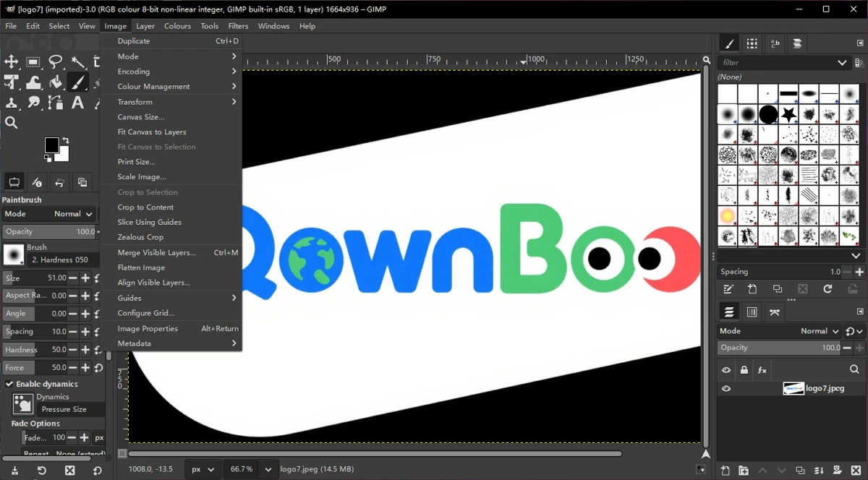The width and height of the screenshot is (868, 480).
Task: Delete the current layer
Action: point(856,471)
